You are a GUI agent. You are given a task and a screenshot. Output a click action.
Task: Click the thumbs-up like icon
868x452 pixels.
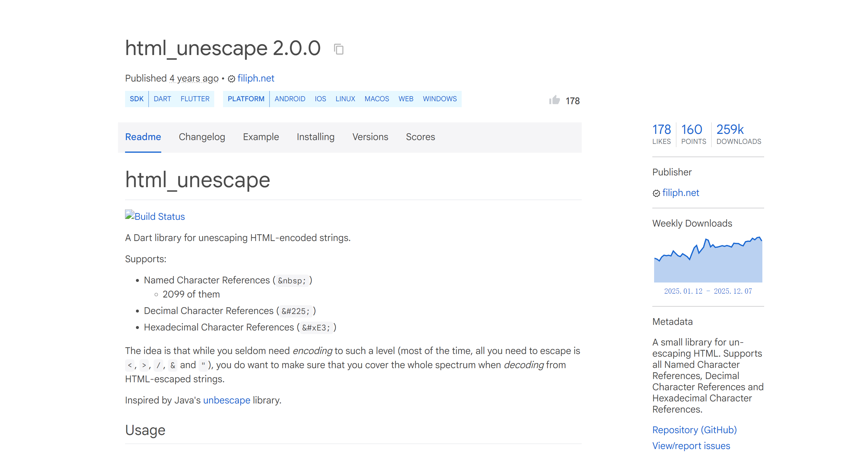[554, 100]
